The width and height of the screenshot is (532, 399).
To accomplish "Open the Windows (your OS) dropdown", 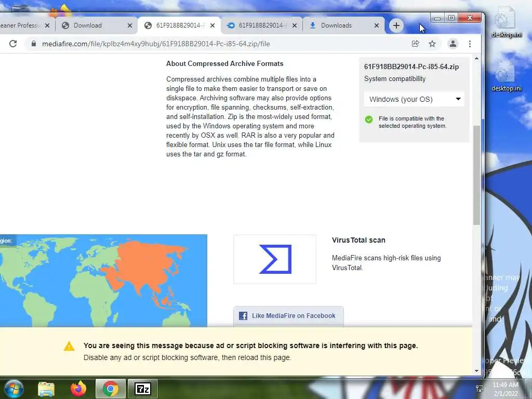I will (x=414, y=99).
